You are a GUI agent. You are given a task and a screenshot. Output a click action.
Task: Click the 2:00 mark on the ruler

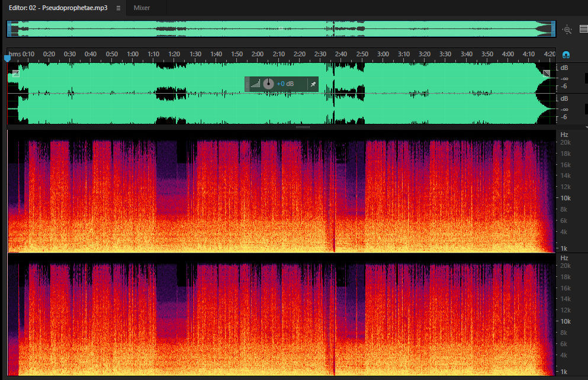pyautogui.click(x=258, y=54)
